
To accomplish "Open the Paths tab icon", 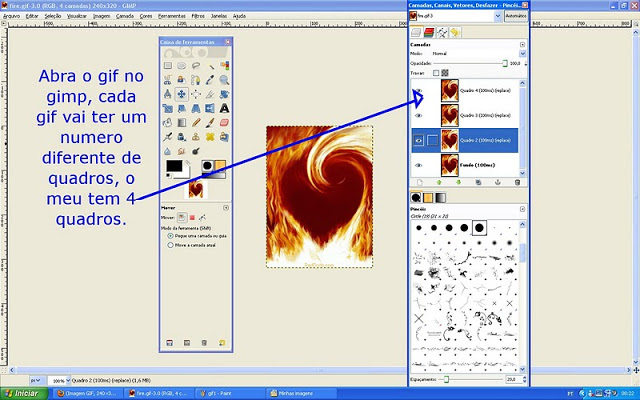I will pos(442,32).
